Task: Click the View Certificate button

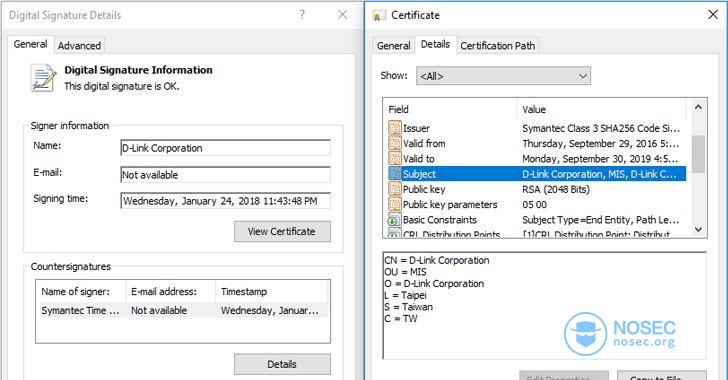Action: (282, 231)
